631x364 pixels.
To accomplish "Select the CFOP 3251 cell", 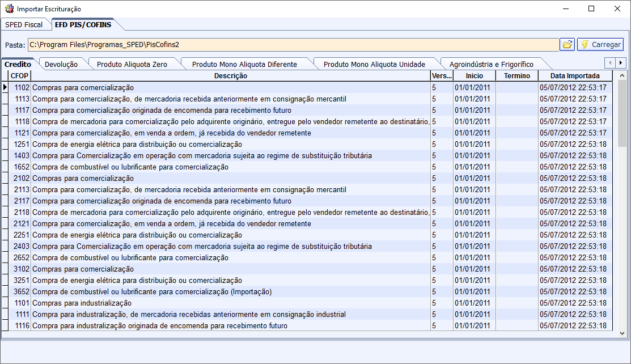I will [x=20, y=280].
